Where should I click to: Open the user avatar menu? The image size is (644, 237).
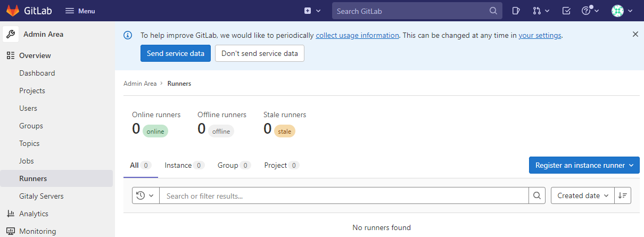(622, 11)
